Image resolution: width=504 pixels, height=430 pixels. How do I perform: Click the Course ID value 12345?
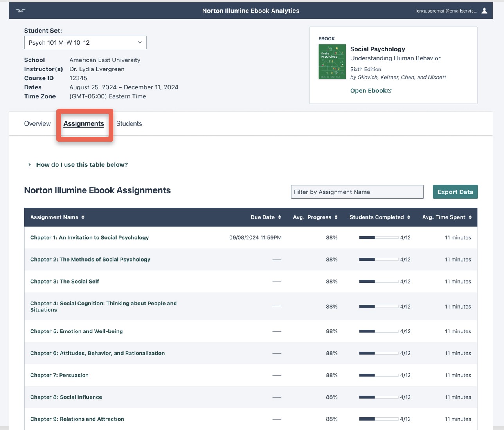click(x=78, y=78)
